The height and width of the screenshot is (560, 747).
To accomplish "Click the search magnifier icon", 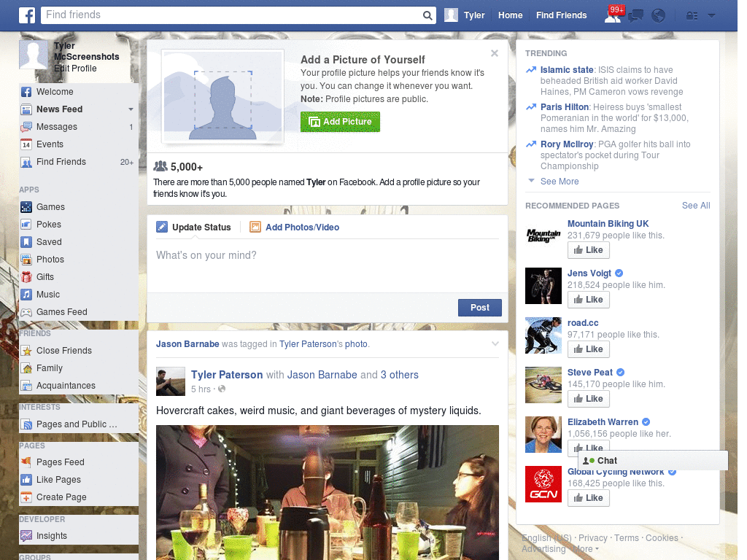I will pos(427,15).
